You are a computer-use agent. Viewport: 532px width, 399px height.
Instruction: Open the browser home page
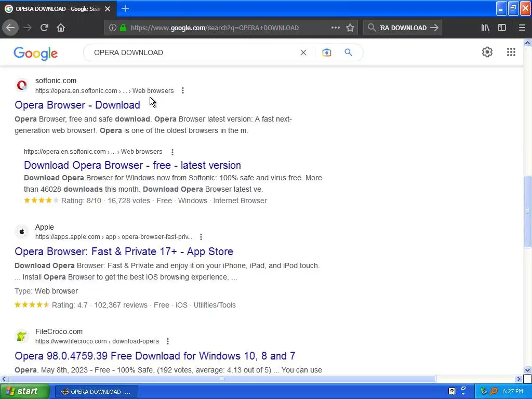coord(61,28)
